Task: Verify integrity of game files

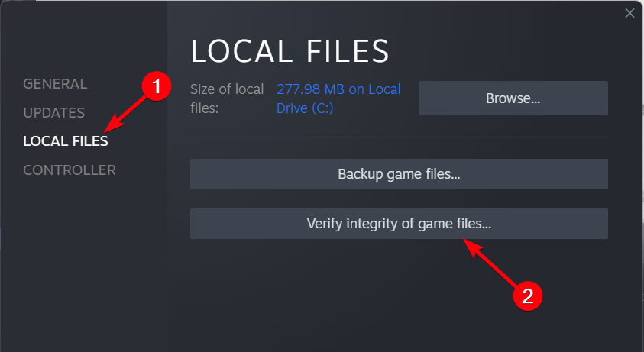Action: pyautogui.click(x=398, y=224)
